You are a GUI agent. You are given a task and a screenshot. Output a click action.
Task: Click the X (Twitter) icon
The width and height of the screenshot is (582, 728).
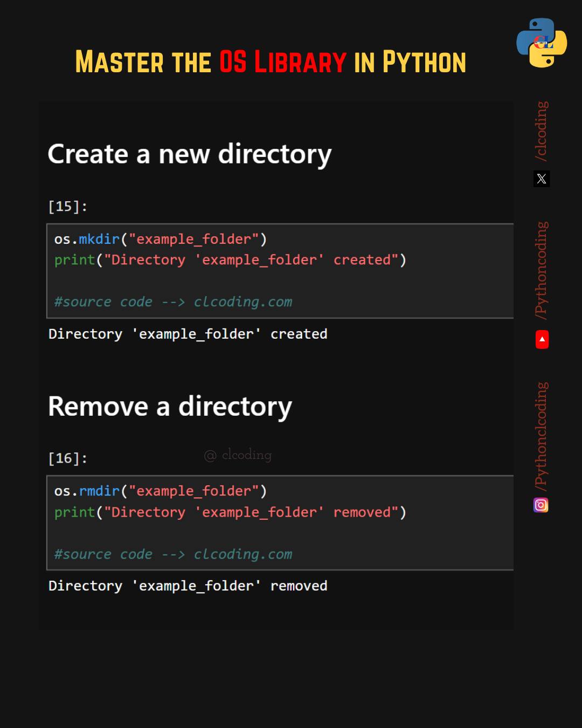click(x=542, y=178)
